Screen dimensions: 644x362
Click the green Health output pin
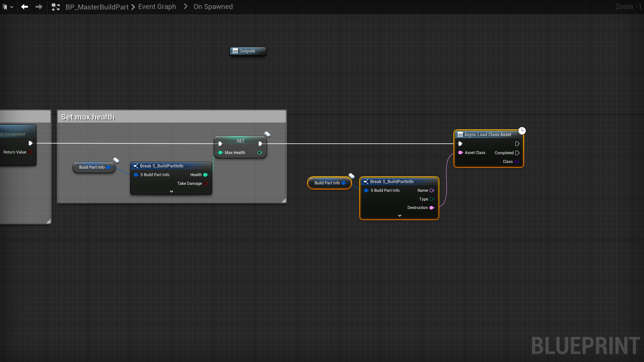[205, 175]
